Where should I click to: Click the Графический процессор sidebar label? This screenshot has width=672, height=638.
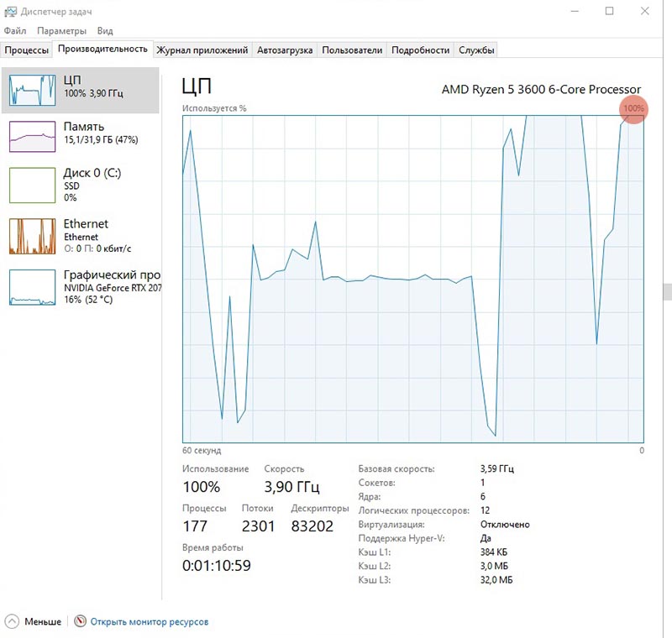[112, 275]
